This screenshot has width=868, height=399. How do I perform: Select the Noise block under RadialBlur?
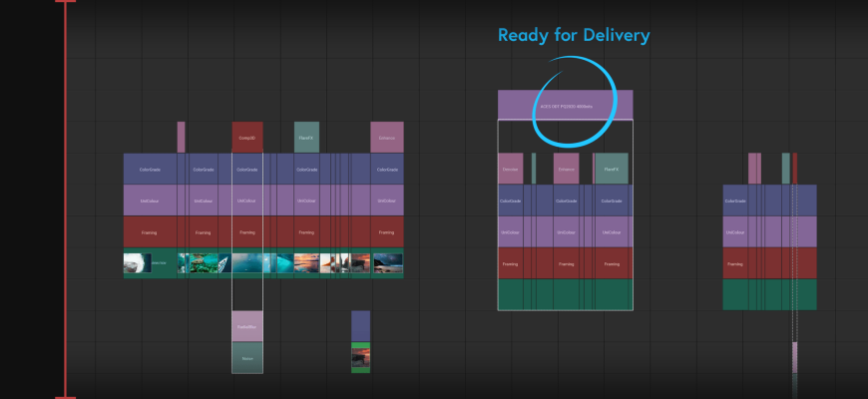246,358
